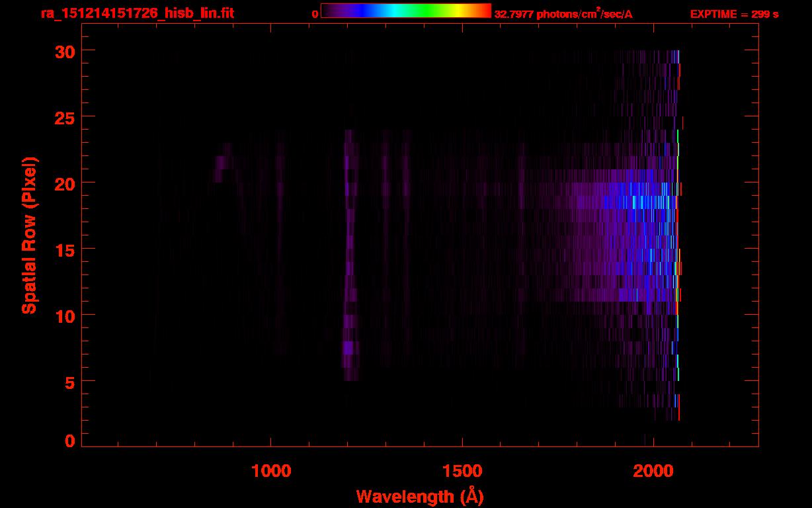The width and height of the screenshot is (812, 508).
Task: Click the 32.7977 photons/cm²/sec/A label
Action: (563, 14)
